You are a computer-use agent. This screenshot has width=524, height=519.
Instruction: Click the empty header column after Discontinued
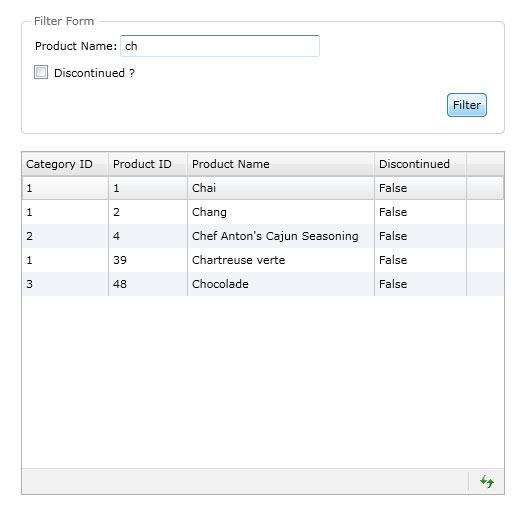point(485,164)
